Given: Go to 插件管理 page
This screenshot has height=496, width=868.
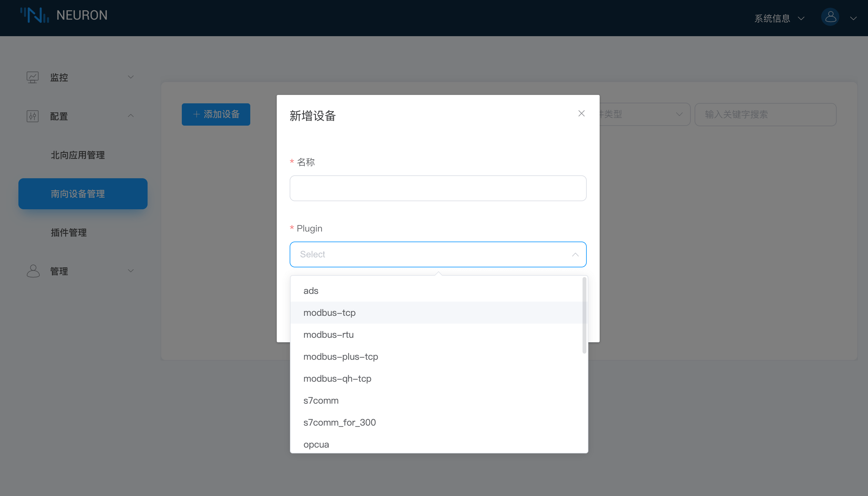Looking at the screenshot, I should 69,233.
